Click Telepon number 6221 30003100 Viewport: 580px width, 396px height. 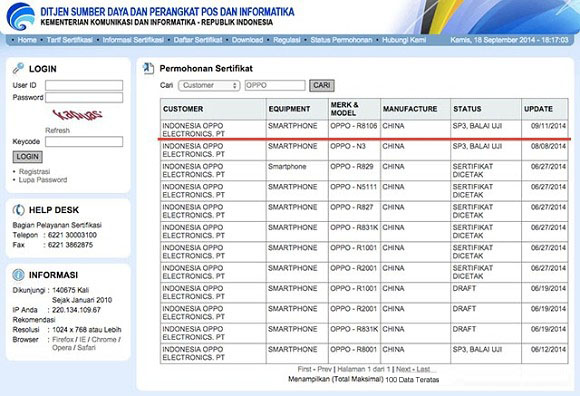pos(72,235)
